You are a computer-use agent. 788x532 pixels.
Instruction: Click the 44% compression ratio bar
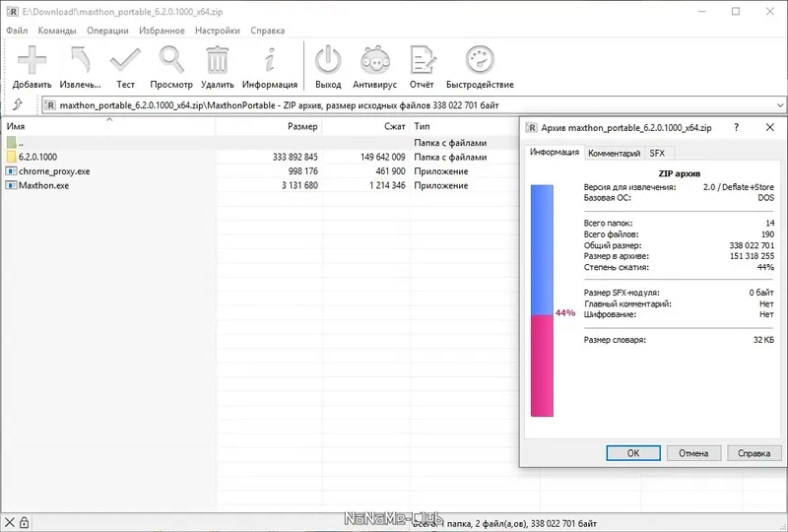tap(542, 300)
